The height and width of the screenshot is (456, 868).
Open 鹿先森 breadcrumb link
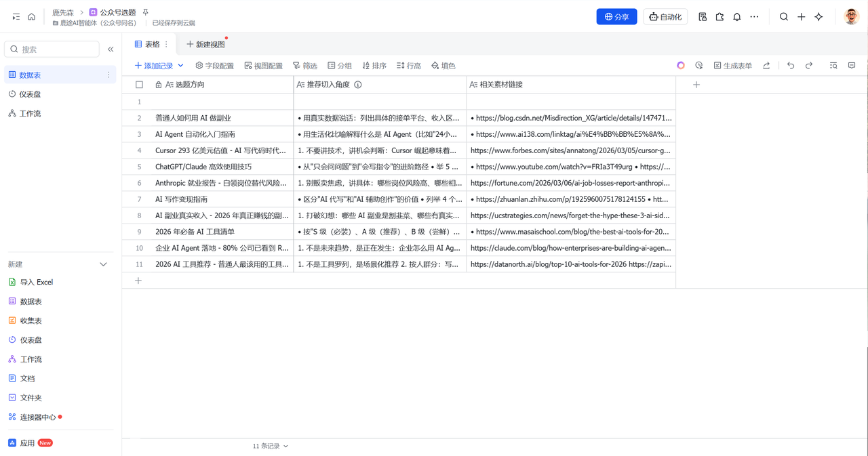pyautogui.click(x=62, y=12)
